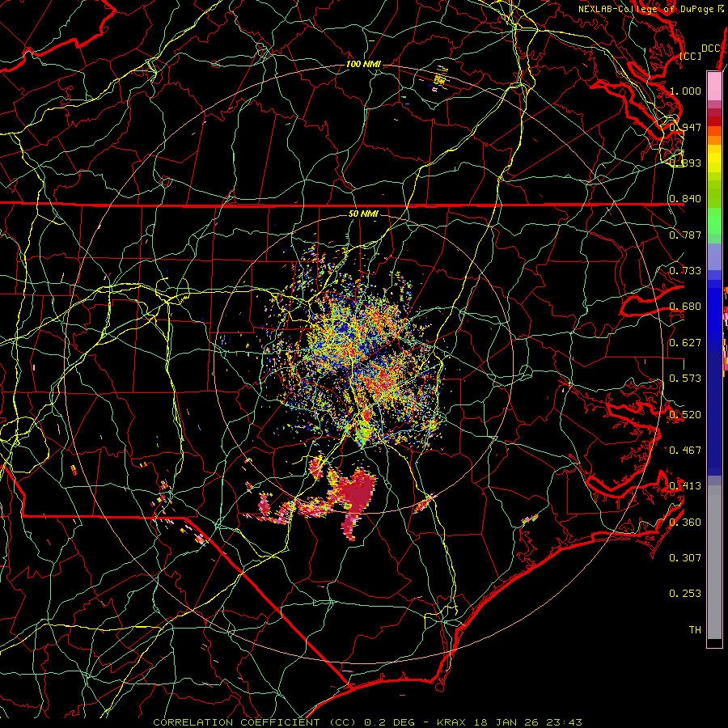Click the 0.840 value on the scale
Viewport: 728px width, 728px height.
685,199
